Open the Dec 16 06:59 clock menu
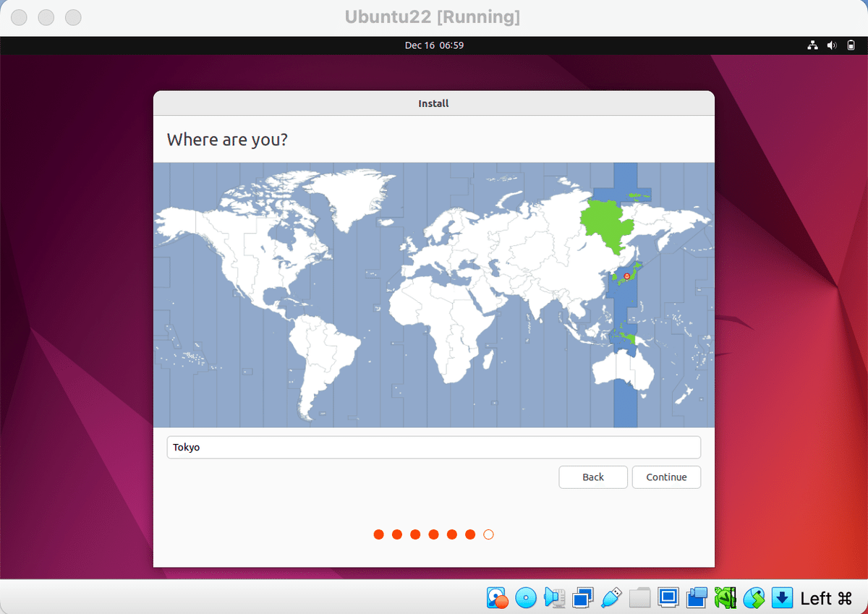The image size is (868, 614). pyautogui.click(x=434, y=46)
